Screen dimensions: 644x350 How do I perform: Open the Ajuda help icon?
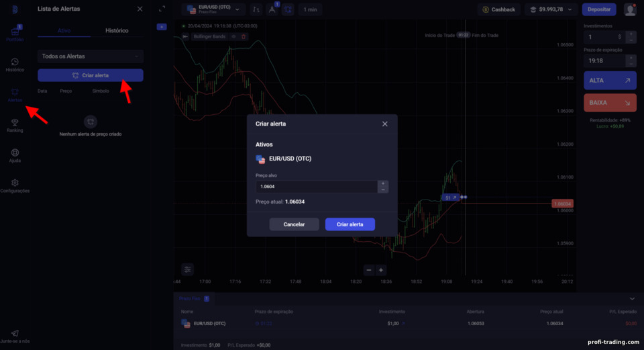pyautogui.click(x=15, y=155)
